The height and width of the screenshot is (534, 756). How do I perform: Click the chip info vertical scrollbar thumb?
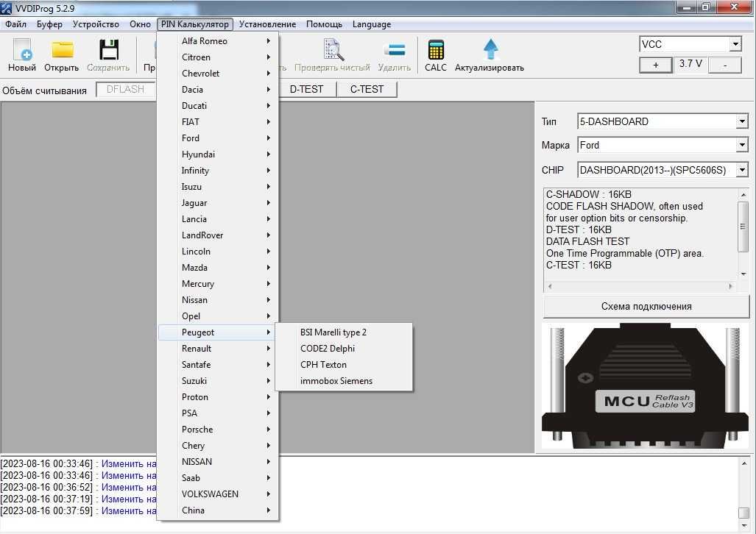point(743,227)
